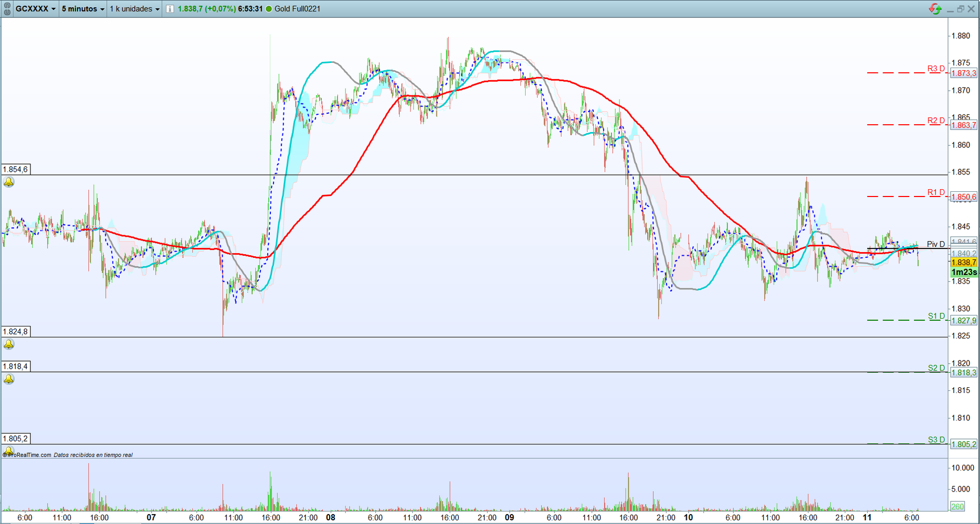Click the green data status dot
This screenshot has width=980, height=524.
269,9
